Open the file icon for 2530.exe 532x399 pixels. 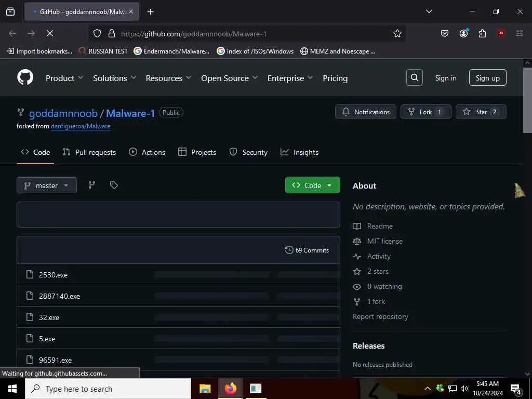[30, 274]
